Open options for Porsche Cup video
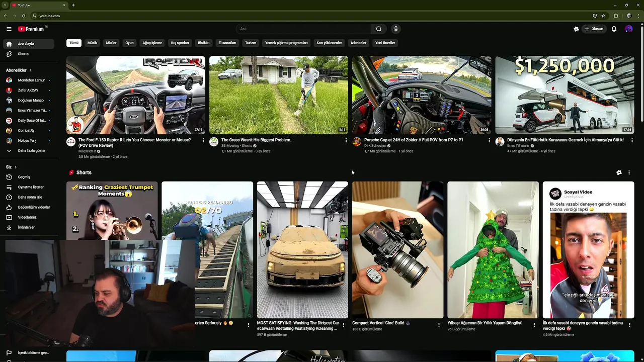The height and width of the screenshot is (362, 644). pos(489,140)
